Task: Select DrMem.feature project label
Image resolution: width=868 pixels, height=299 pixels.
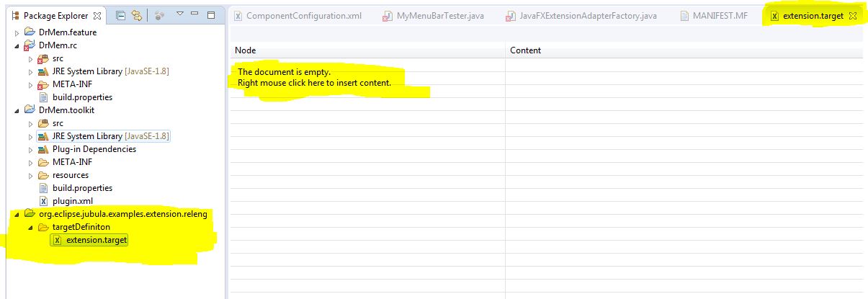Action: tap(67, 32)
